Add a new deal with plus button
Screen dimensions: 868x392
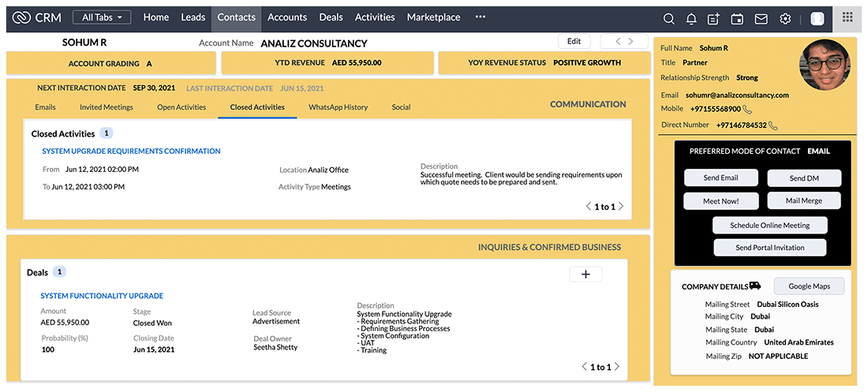[586, 274]
